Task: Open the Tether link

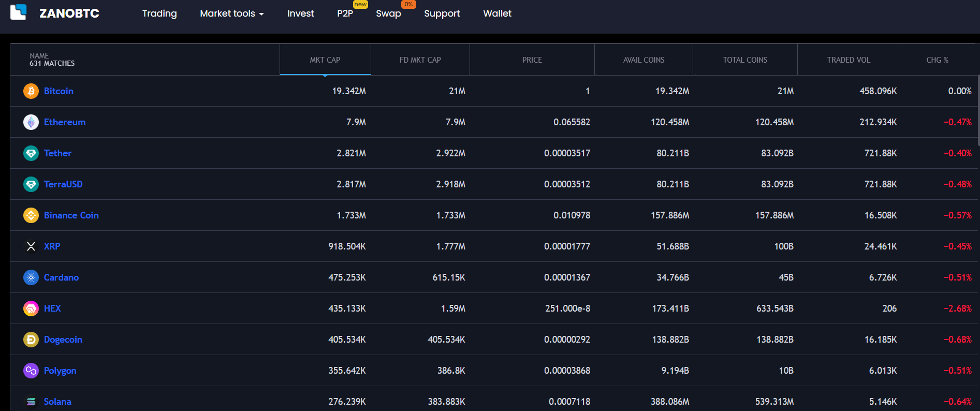Action: tap(57, 153)
